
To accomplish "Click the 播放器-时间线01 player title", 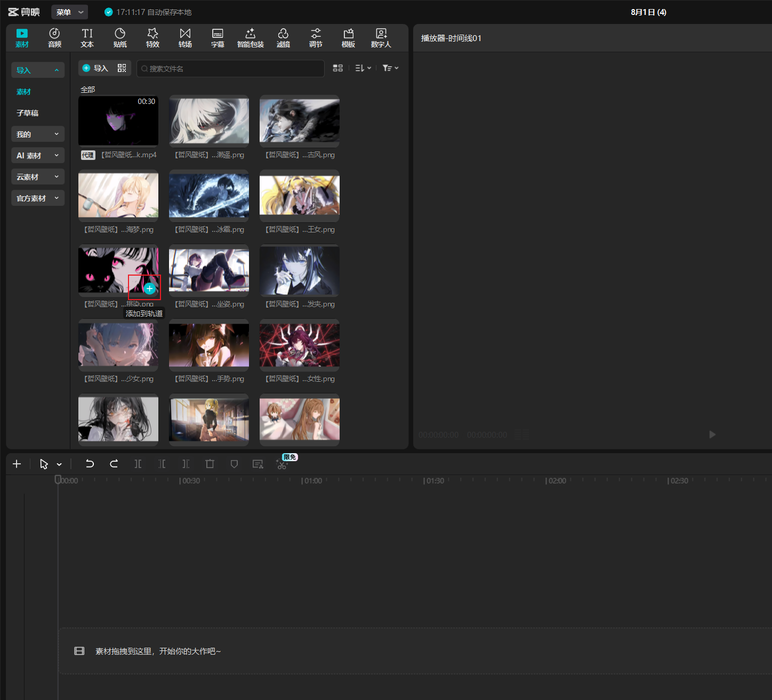I will [x=451, y=38].
